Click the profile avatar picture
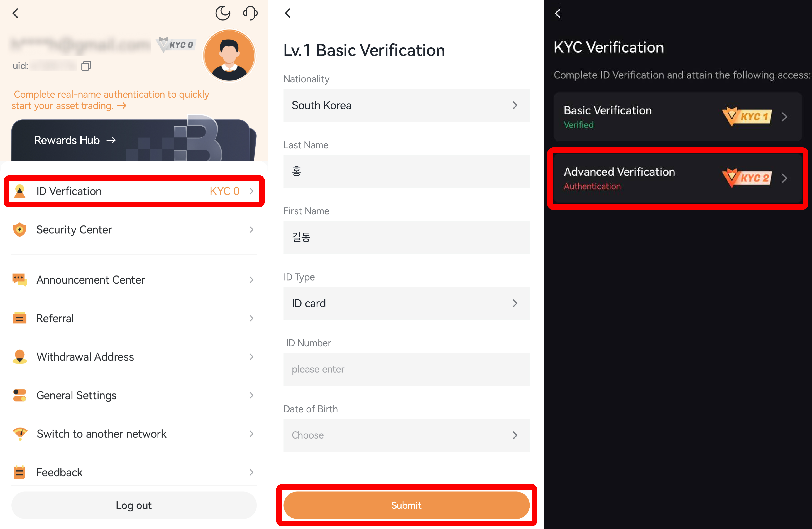The width and height of the screenshot is (812, 529). tap(229, 56)
